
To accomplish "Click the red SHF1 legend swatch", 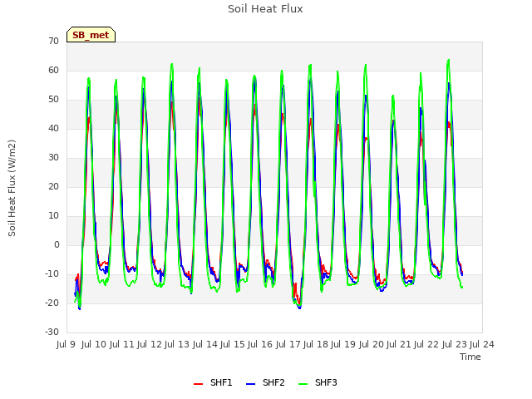I will pyautogui.click(x=198, y=383).
